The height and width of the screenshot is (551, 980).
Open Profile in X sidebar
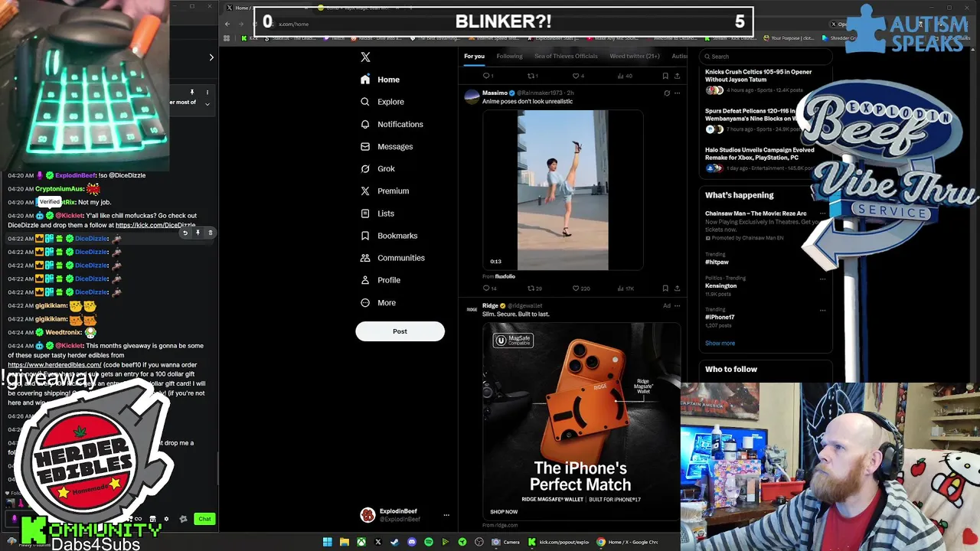[x=381, y=280]
